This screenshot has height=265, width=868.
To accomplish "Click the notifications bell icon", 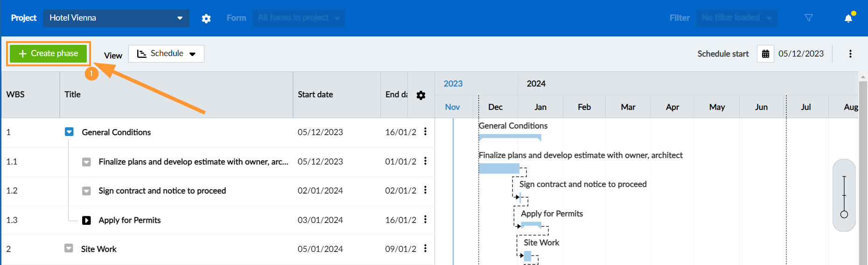I will pos(848,18).
